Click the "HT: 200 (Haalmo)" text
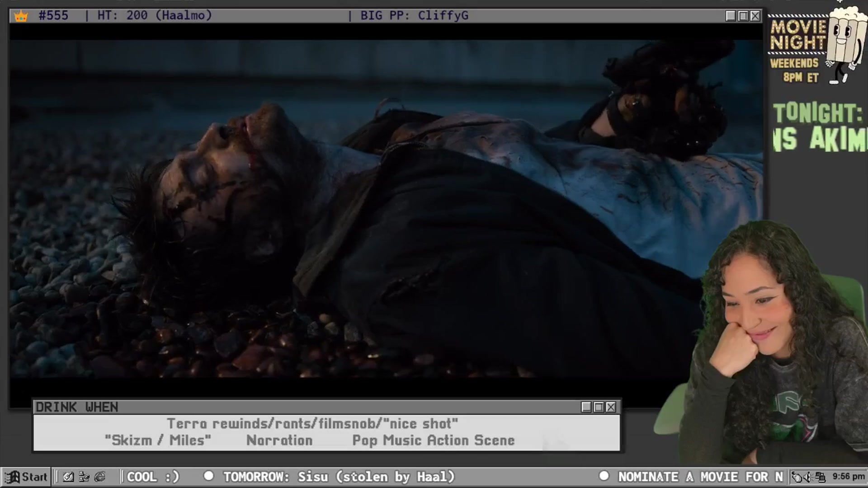Image resolution: width=868 pixels, height=488 pixels. 155,15
